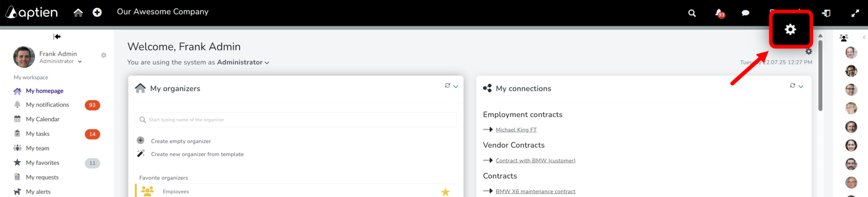Screen dimensions: 868x197
Task: Open the chat speech bubble icon
Action: (x=745, y=13)
